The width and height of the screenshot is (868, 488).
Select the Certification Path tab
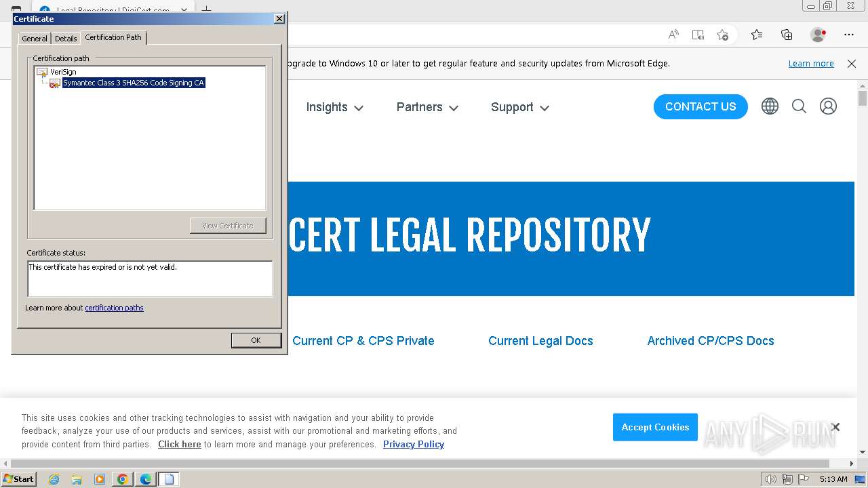click(x=113, y=37)
